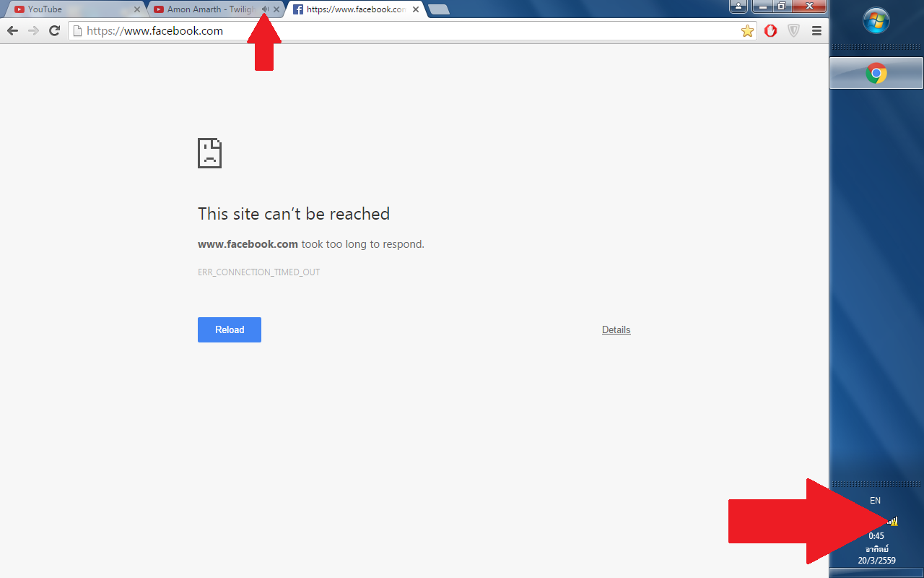Click the Show desktop strip on the taskbar
924x578 pixels.
pyautogui.click(x=876, y=573)
